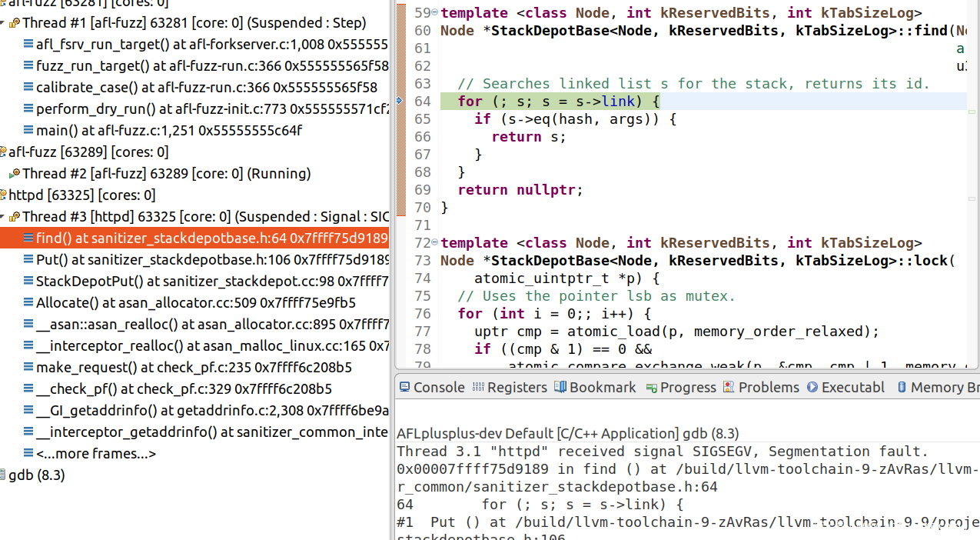Screen dimensions: 980x540
Task: Click the Executables tab icon
Action: (812, 387)
